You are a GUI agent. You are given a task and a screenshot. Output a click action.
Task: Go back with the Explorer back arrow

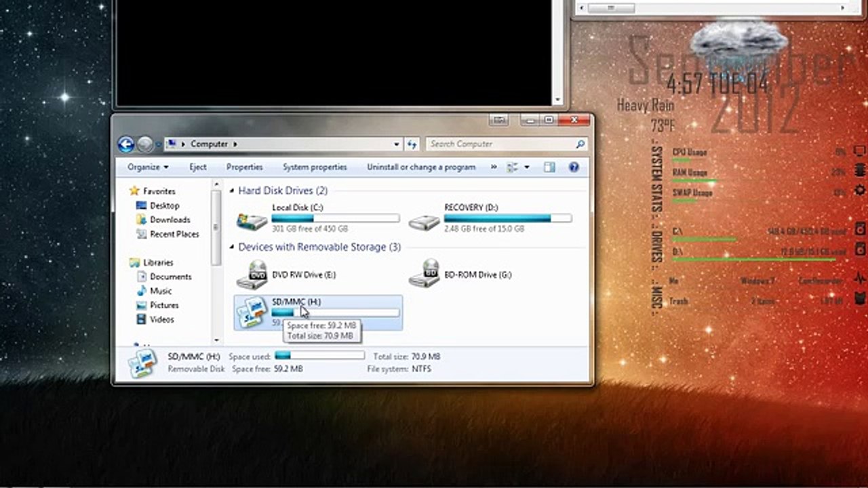click(x=125, y=144)
